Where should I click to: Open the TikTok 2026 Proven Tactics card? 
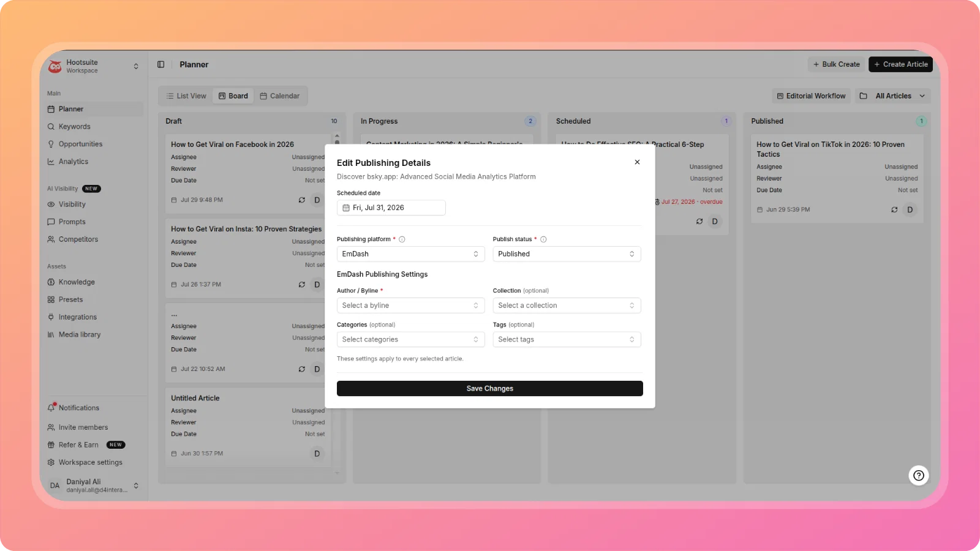[x=837, y=178]
